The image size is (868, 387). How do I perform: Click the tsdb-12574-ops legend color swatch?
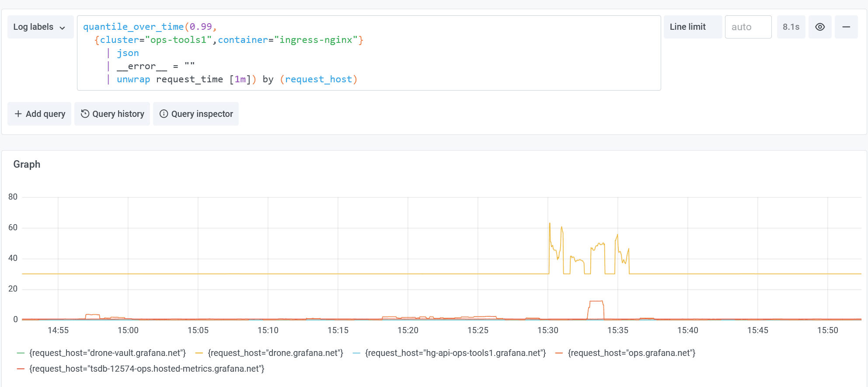click(x=20, y=369)
